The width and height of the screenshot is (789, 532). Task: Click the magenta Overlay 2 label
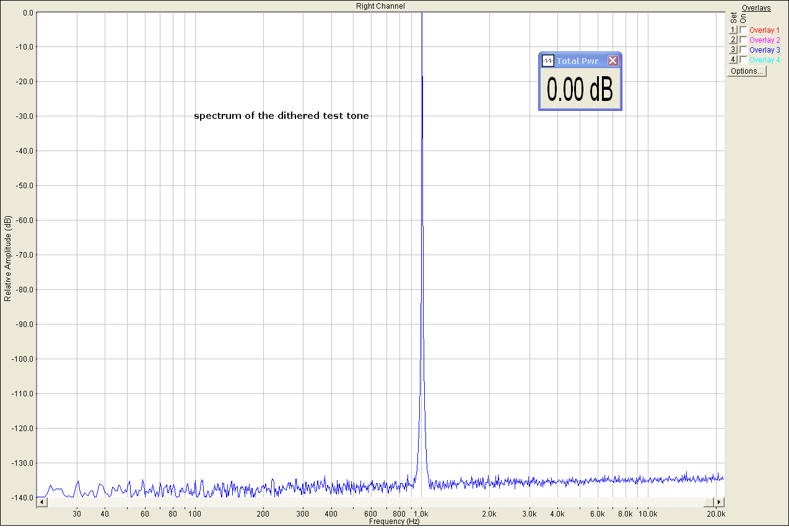click(x=764, y=40)
